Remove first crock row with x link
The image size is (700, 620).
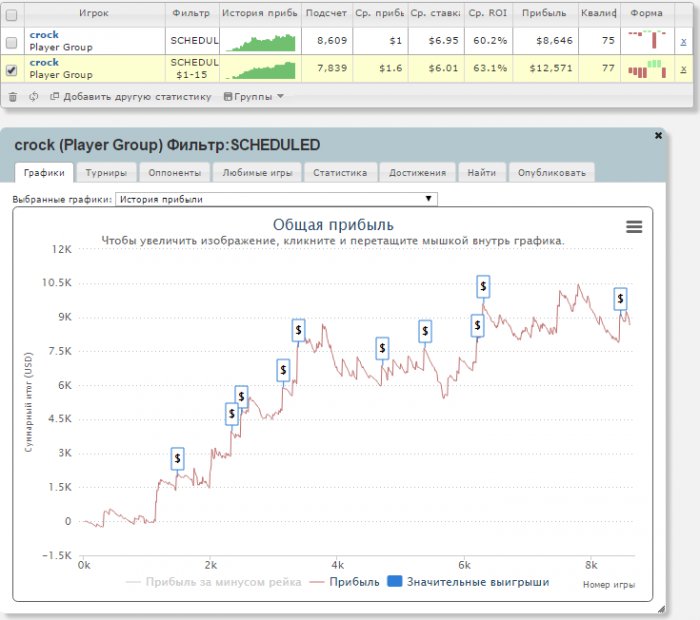click(x=683, y=42)
